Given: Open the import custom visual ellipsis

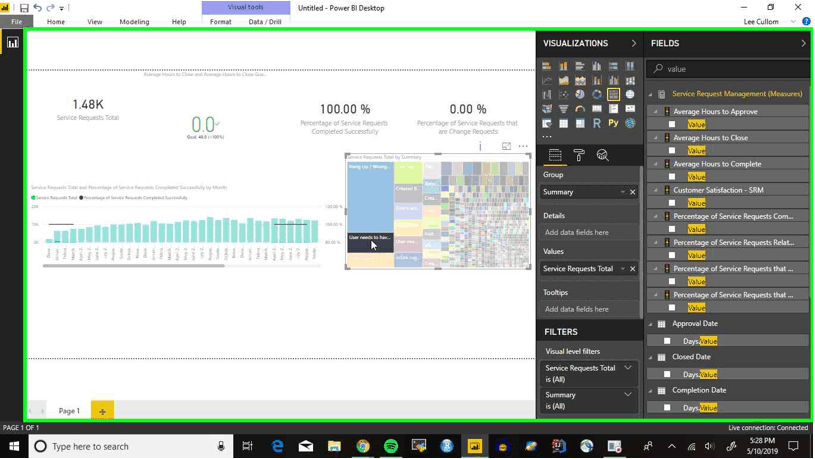Looking at the screenshot, I should point(547,137).
